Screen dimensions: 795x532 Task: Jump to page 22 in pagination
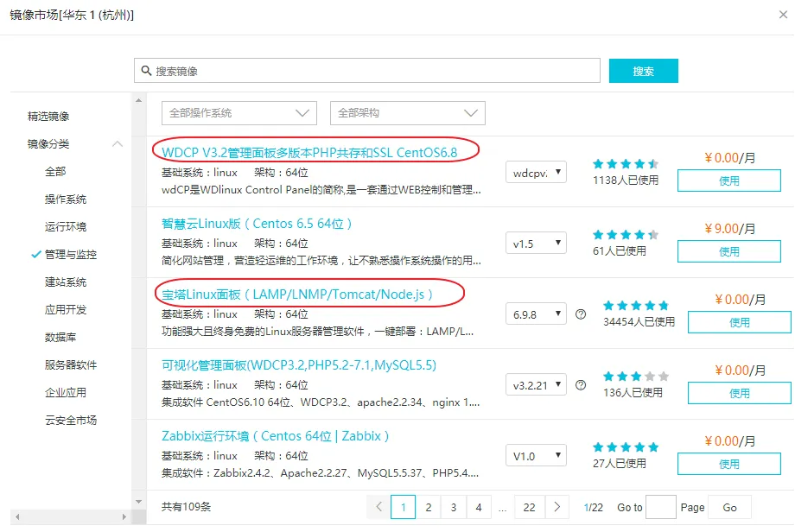coord(529,507)
